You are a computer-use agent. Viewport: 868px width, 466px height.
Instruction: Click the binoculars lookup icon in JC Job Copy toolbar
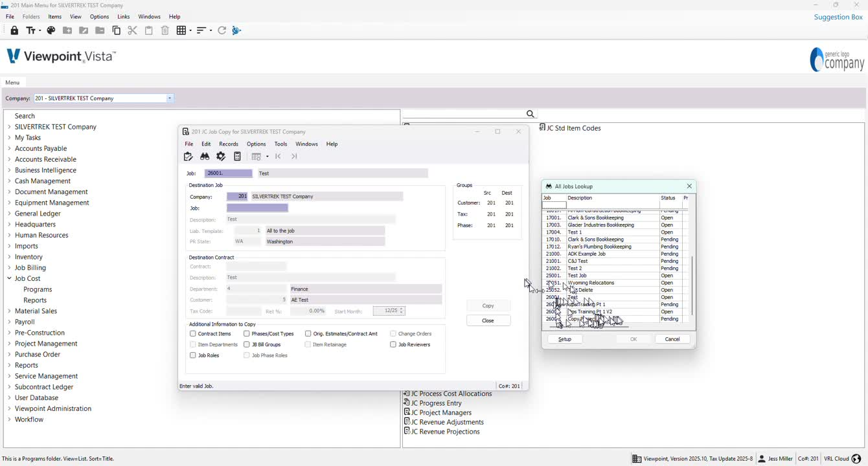tap(205, 156)
